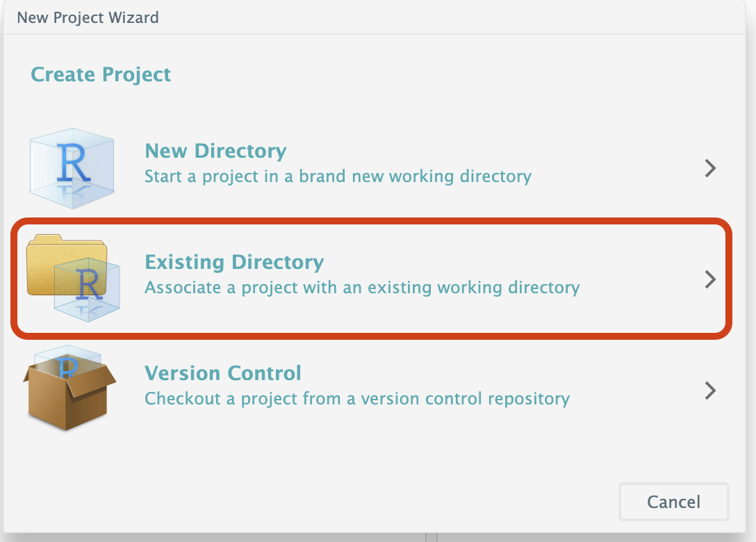Click "Start a project in a brand new working directory"
This screenshot has height=542, width=756.
click(x=338, y=176)
